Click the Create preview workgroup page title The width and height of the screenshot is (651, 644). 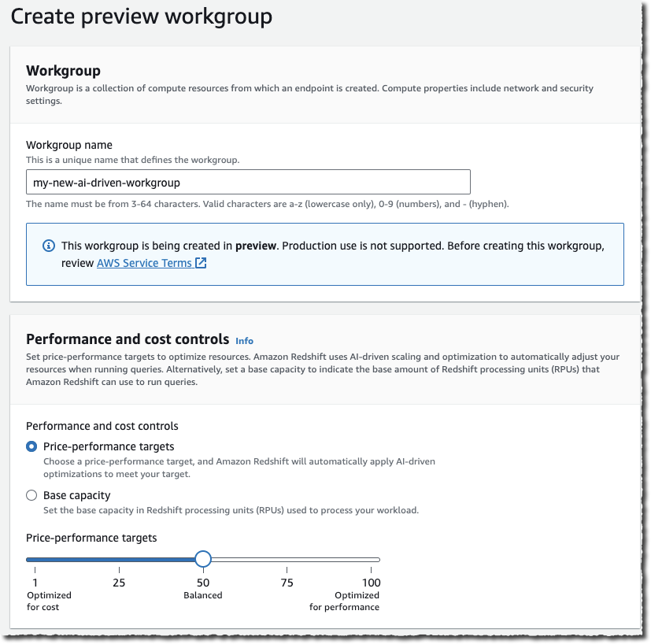[x=142, y=16]
